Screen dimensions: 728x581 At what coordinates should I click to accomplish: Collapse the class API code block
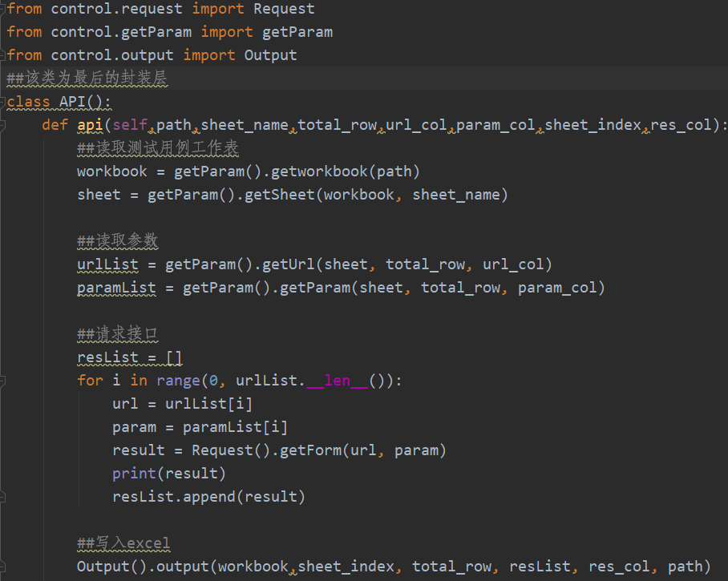[x=2, y=102]
